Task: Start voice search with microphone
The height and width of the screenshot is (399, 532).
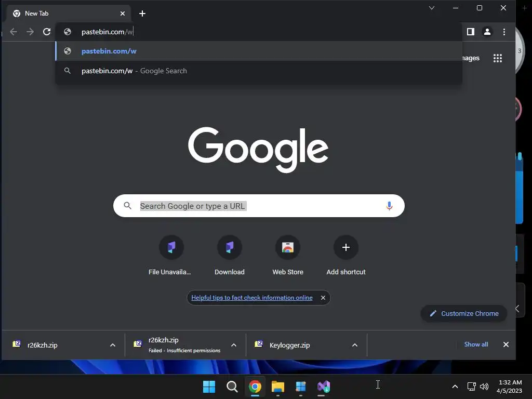Action: coord(389,206)
